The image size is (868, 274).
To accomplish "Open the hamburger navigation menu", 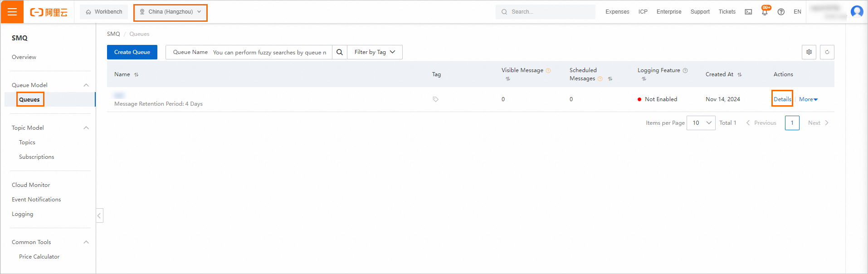I will tap(12, 12).
